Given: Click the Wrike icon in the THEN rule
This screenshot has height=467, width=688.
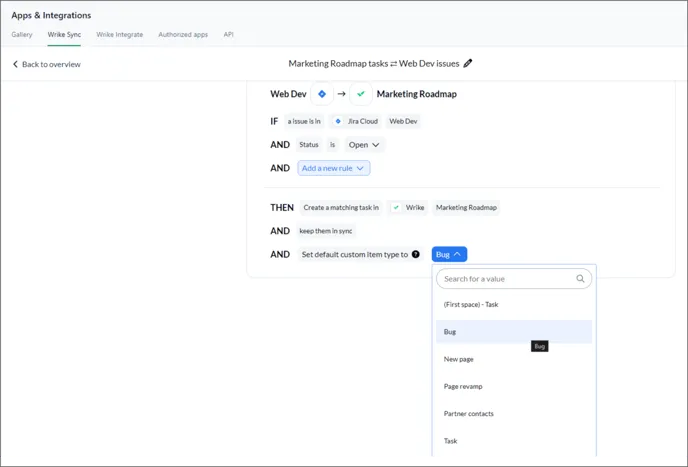Looking at the screenshot, I should [x=396, y=208].
